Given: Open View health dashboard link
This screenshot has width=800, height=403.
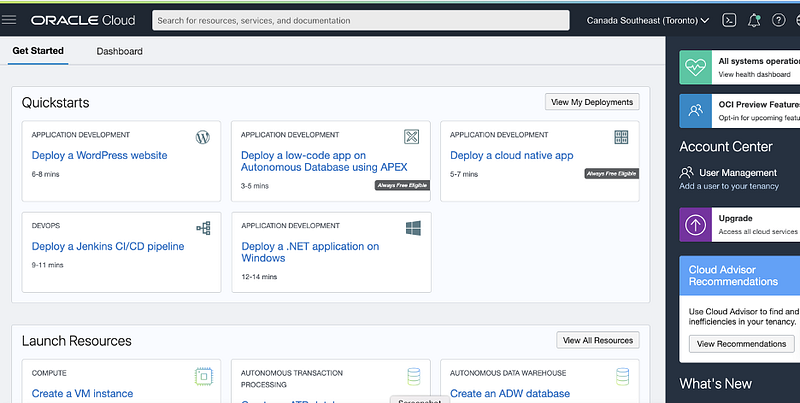Looking at the screenshot, I should coord(755,74).
